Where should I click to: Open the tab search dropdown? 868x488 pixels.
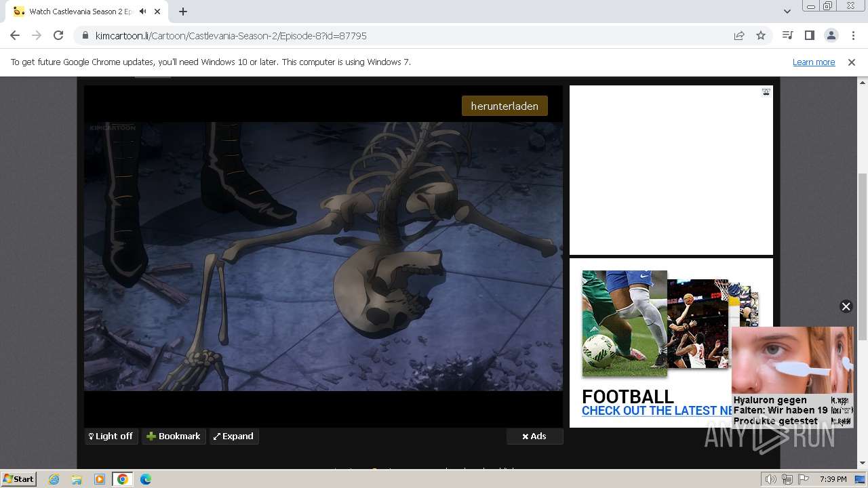pyautogui.click(x=787, y=12)
